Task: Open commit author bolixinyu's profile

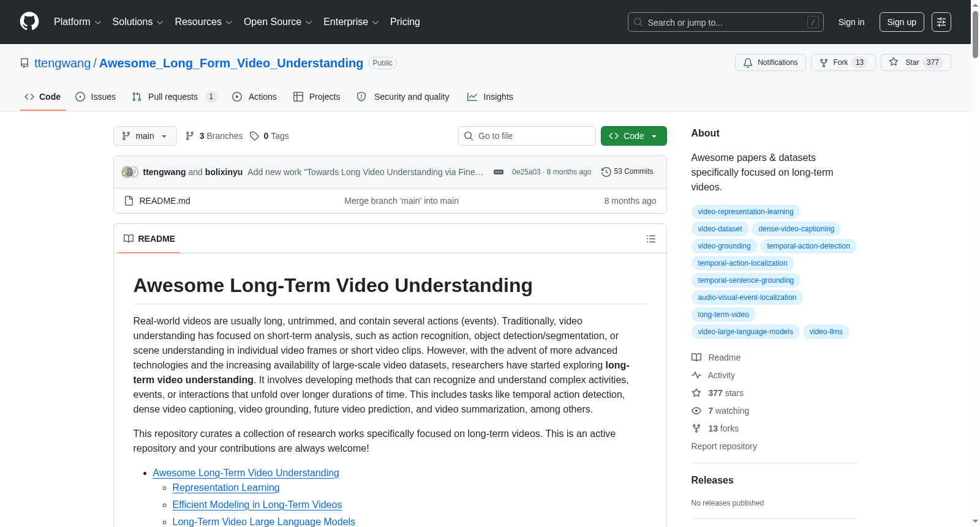Action: (224, 172)
